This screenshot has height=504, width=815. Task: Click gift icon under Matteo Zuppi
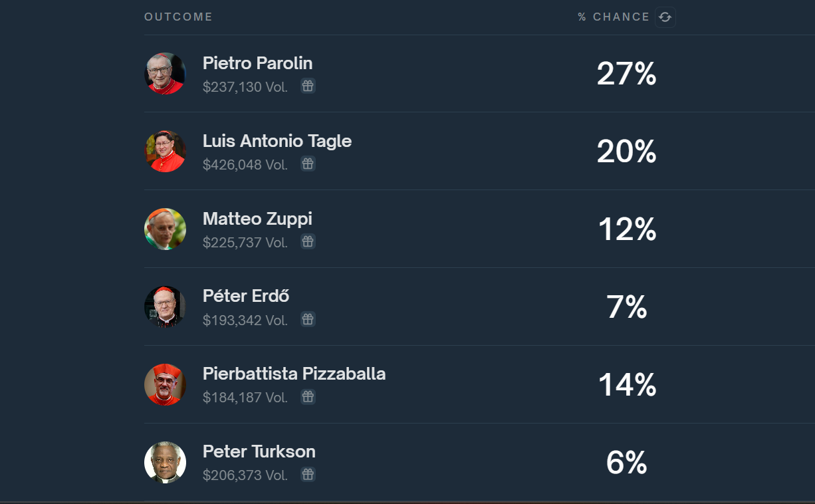308,241
